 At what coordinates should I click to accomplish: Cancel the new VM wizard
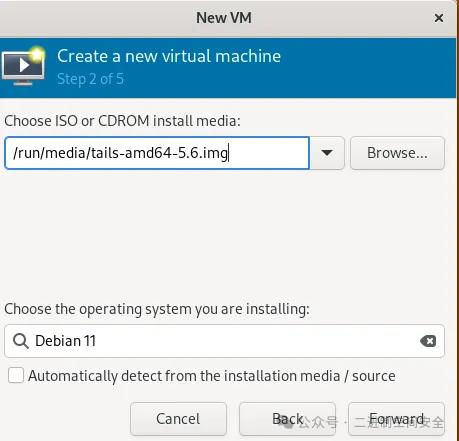point(178,419)
